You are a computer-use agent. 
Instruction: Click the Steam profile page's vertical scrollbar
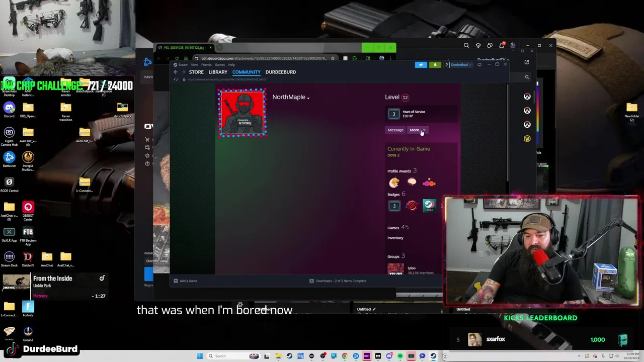point(507,133)
